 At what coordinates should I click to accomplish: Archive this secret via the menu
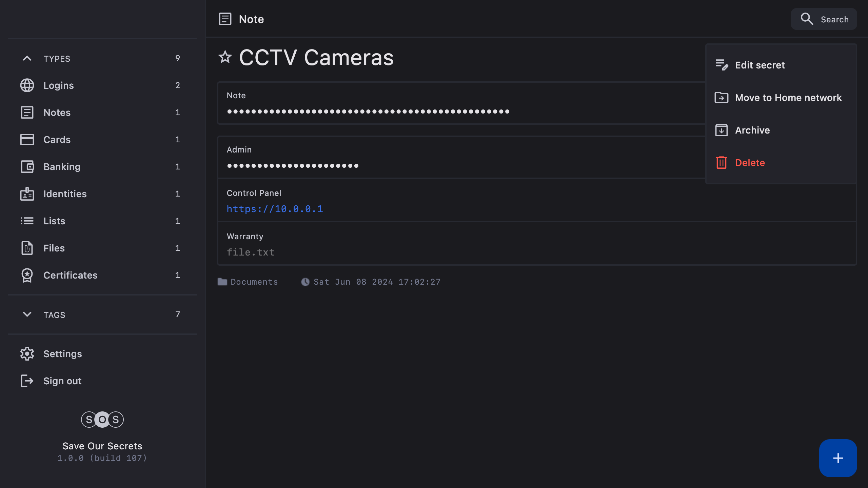coord(752,130)
